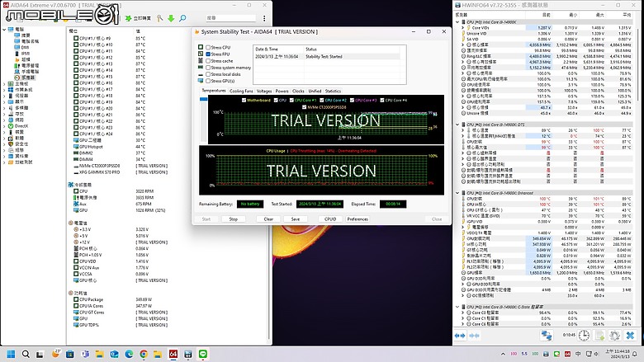The image size is (644, 362).
Task: Enable the Stress cache checkbox
Action: coord(208,61)
